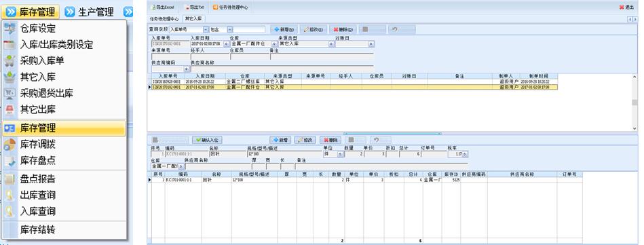
Task: Click the lower undo arrow button
Action: pyautogui.click(x=380, y=140)
